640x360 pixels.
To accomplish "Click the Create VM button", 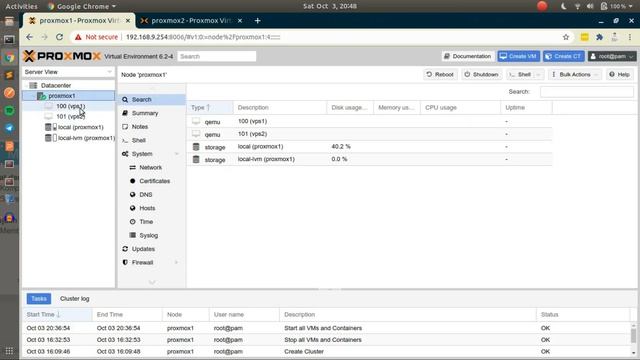I will (518, 56).
